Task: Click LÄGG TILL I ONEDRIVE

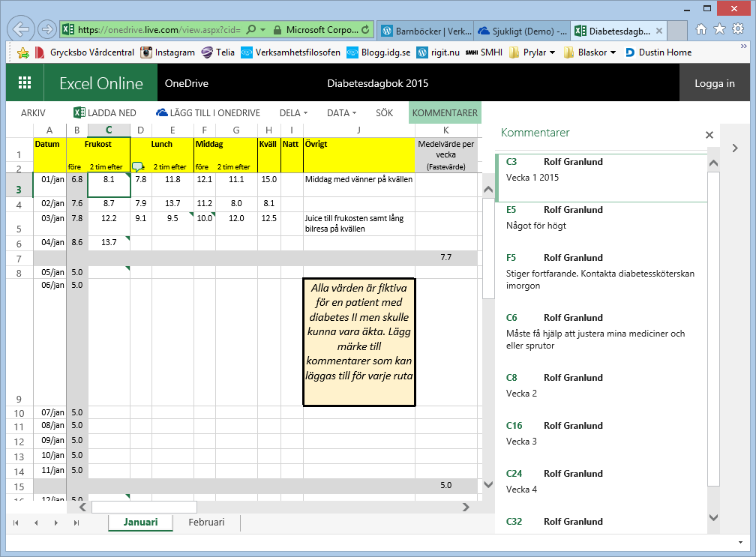Action: point(208,113)
